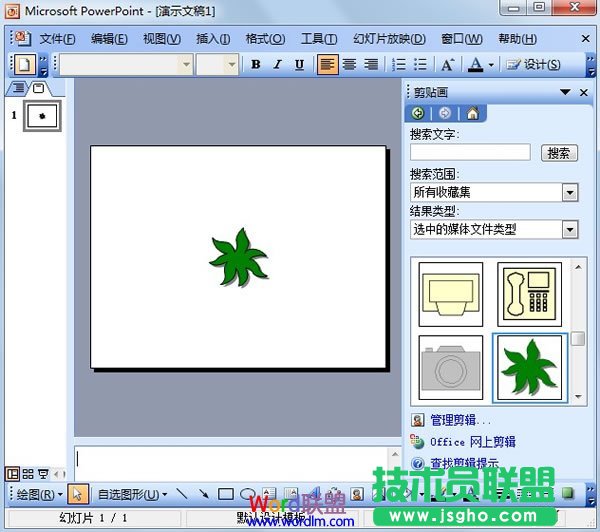Open formatting toolbar options chevron
This screenshot has height=532, width=600.
pos(592,65)
